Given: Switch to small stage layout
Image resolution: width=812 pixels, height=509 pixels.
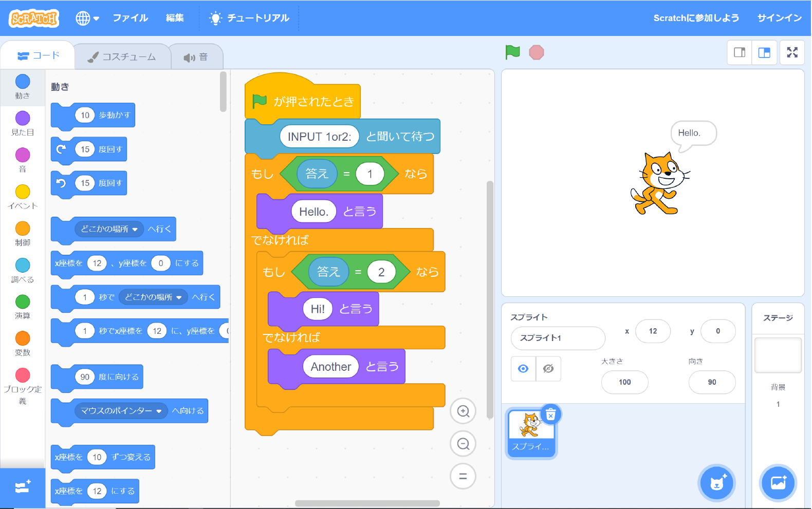Looking at the screenshot, I should (x=740, y=52).
